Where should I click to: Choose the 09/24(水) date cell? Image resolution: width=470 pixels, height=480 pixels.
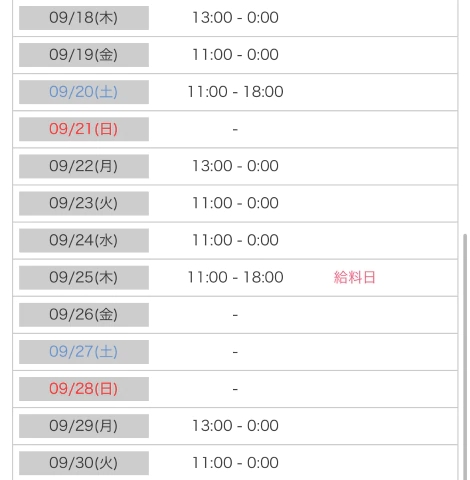coord(84,240)
